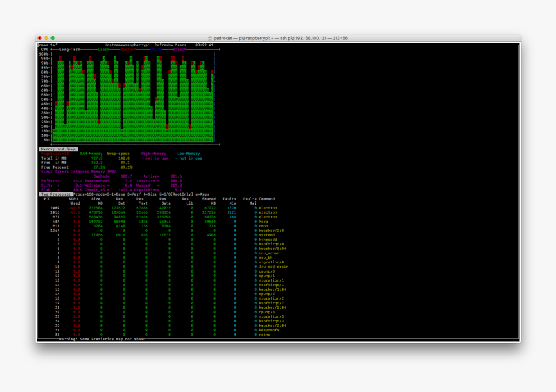The width and height of the screenshot is (556, 392).
Task: Click the 'migration/0' process command
Action: point(272,262)
